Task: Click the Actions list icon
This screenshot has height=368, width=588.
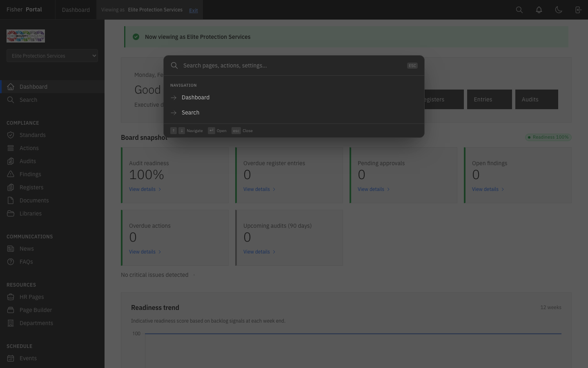Action: pos(11,148)
